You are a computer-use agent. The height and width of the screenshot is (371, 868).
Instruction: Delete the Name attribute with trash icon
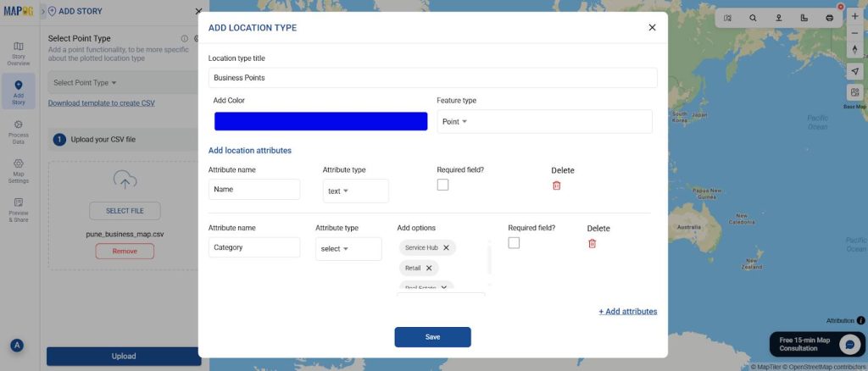click(x=556, y=185)
